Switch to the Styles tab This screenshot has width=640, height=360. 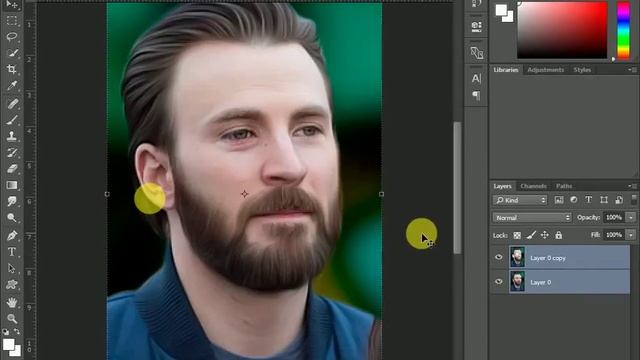582,70
